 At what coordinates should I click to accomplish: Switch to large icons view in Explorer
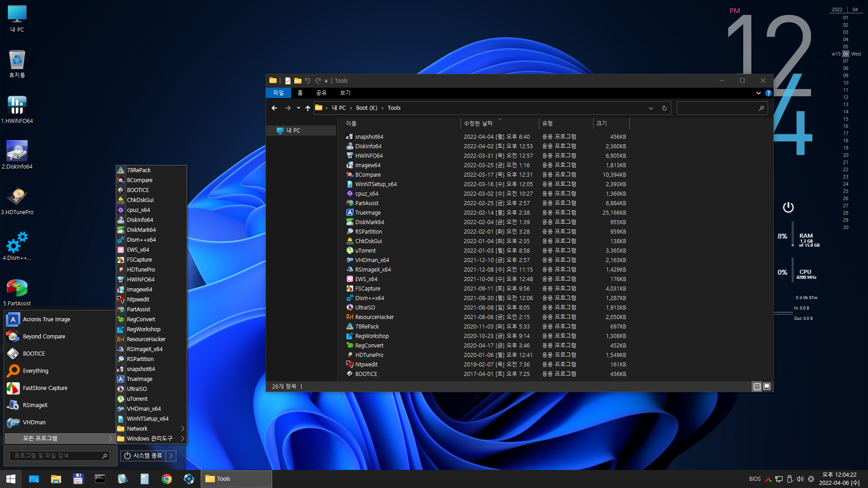point(767,386)
